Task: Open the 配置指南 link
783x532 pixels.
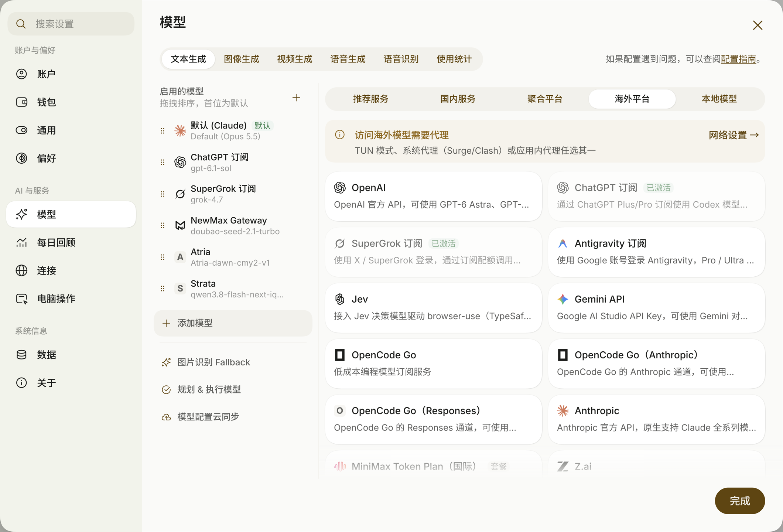Action: (x=738, y=59)
